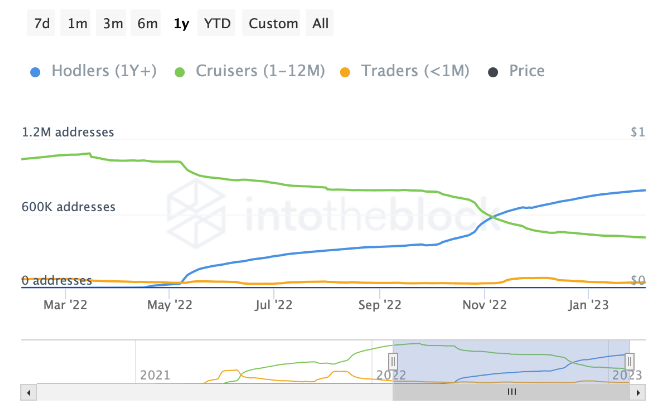Switch to the 3m time range
Viewport: 667px width, 415px height.
point(112,23)
